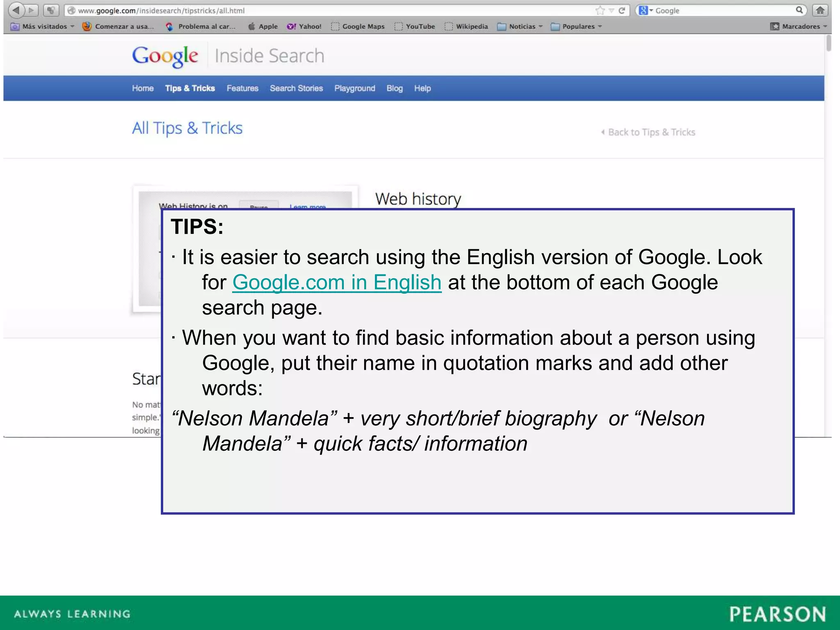Click the page vertical scrollbar thumb
Viewport: 840px width, 630px height.
[x=829, y=43]
